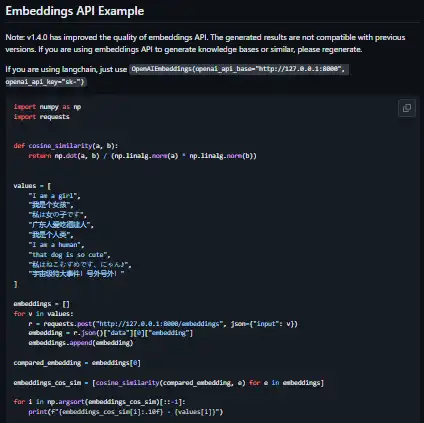Screen dimensions: 424x423
Task: Select the OpenAIEmbeddings inline code snippet
Action: click(x=239, y=69)
